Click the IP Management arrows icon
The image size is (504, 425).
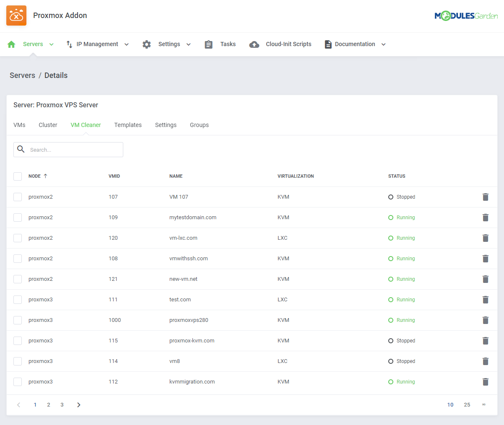tap(70, 44)
